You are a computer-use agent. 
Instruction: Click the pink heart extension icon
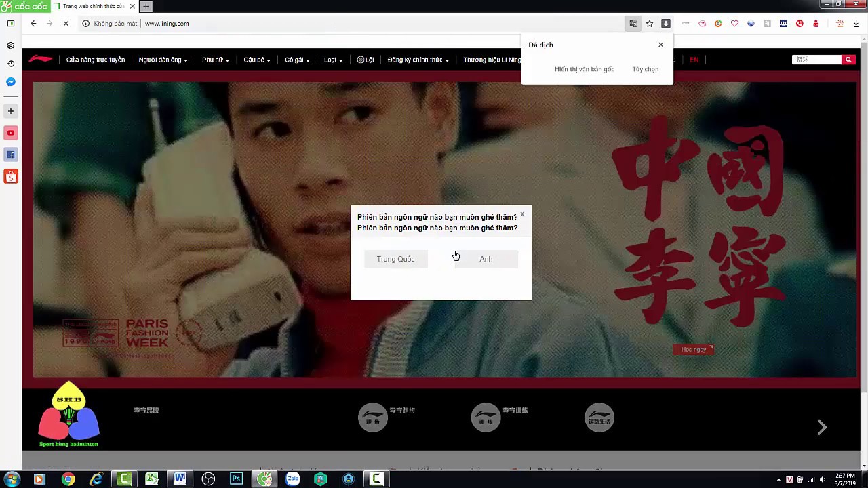[734, 23]
